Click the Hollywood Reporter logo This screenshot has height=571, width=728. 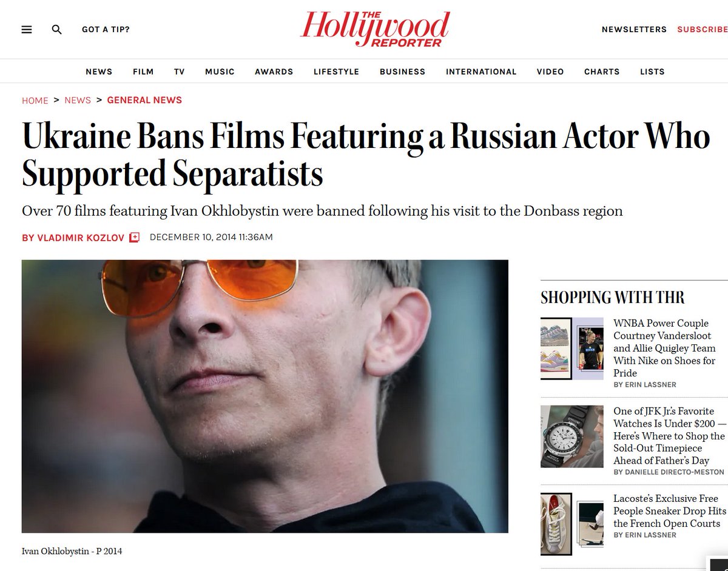(x=375, y=29)
